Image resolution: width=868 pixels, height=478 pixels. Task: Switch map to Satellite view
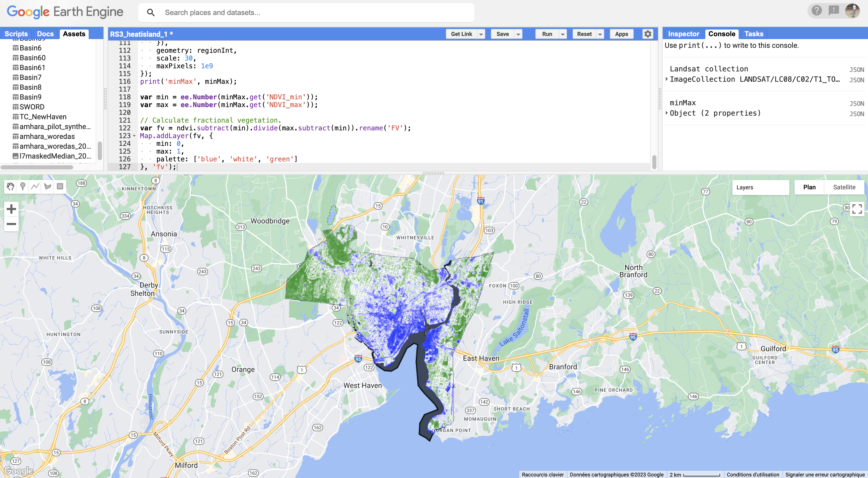click(x=844, y=188)
